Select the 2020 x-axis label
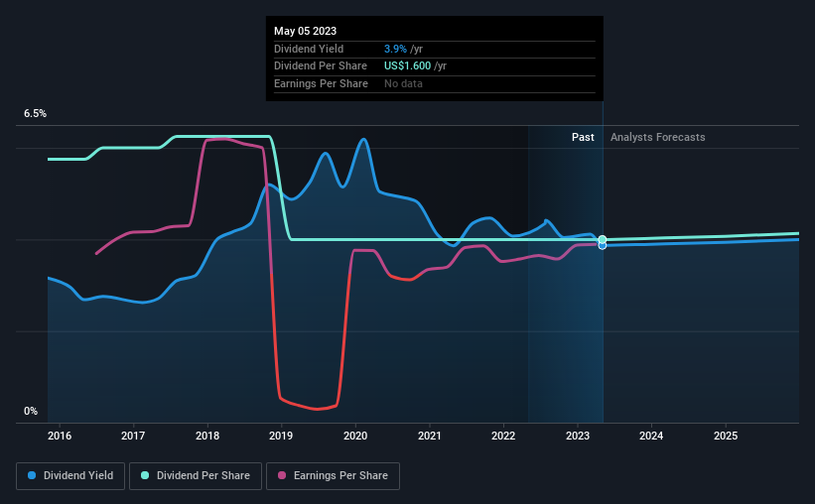This screenshot has height=504, width=815. (x=355, y=436)
